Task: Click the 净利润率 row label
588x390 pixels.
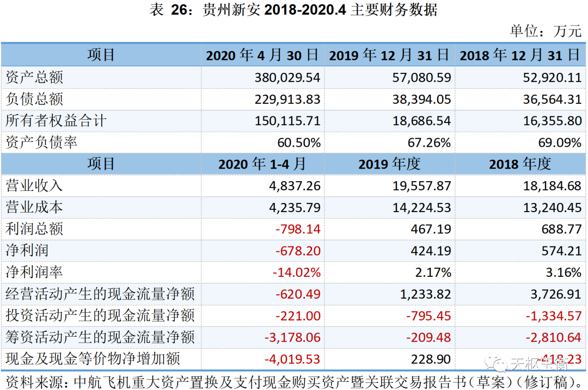Action: pyautogui.click(x=34, y=272)
